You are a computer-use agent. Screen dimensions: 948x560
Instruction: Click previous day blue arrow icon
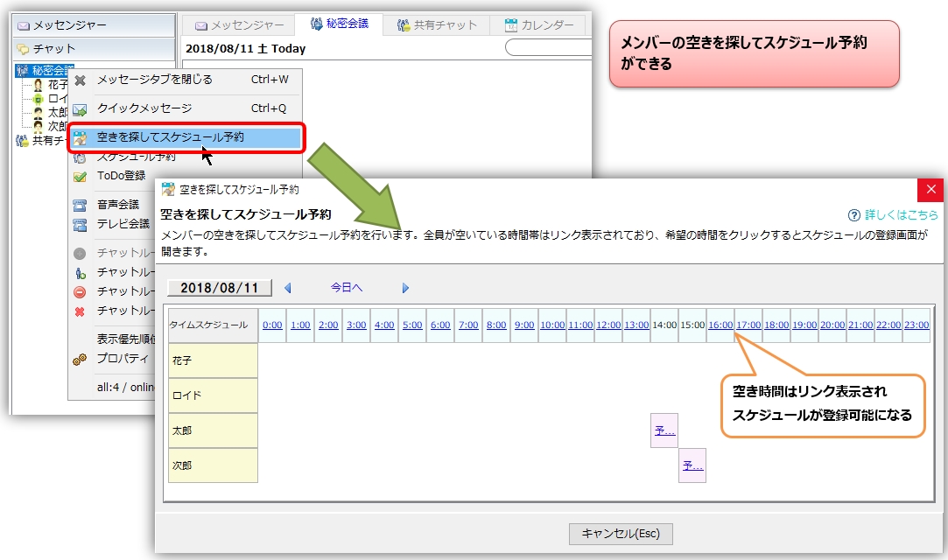point(288,287)
